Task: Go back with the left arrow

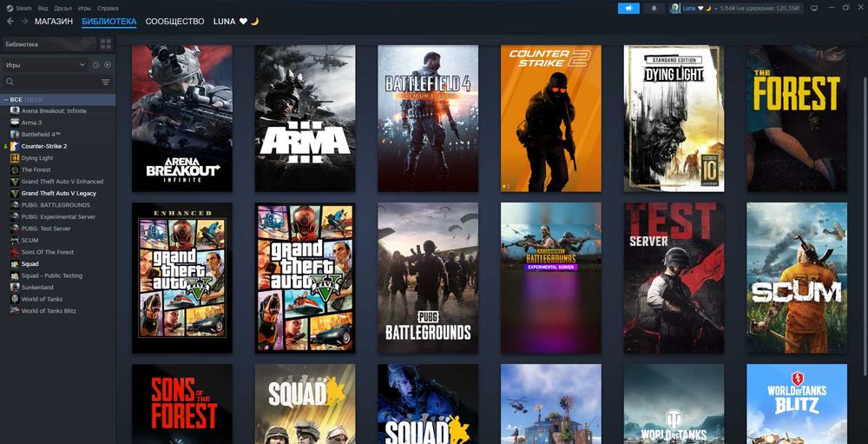Action: coord(10,21)
